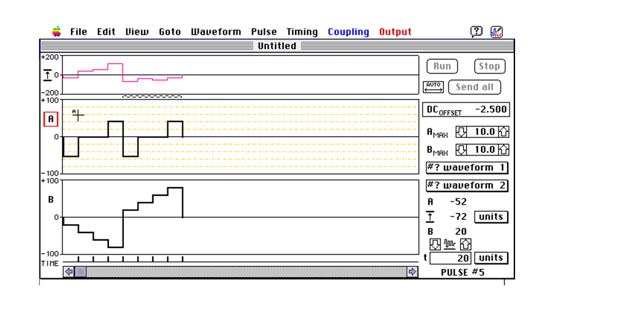The width and height of the screenshot is (644, 313).
Task: Open the Edit menu
Action: 106,31
